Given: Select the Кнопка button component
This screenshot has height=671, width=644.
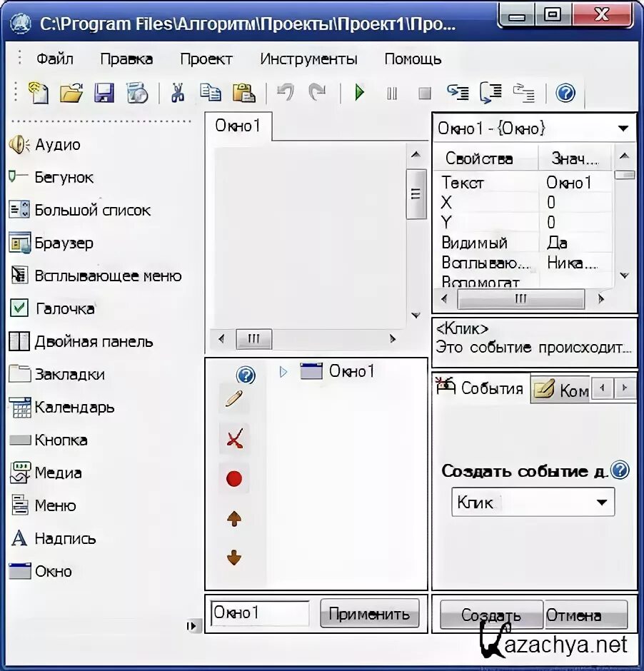Looking at the screenshot, I should click(x=49, y=440).
